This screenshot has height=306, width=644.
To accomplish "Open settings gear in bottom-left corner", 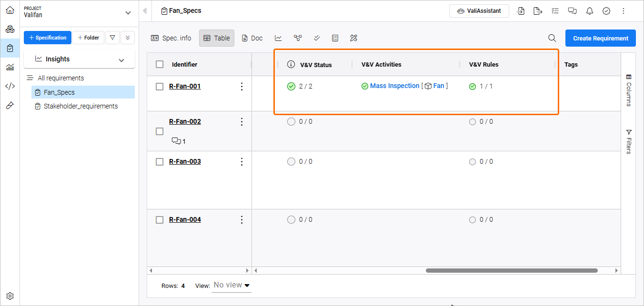I will click(10, 296).
